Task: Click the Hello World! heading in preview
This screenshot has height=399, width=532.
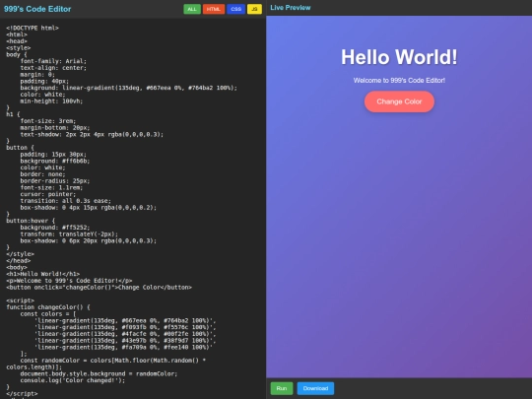Action: click(399, 57)
